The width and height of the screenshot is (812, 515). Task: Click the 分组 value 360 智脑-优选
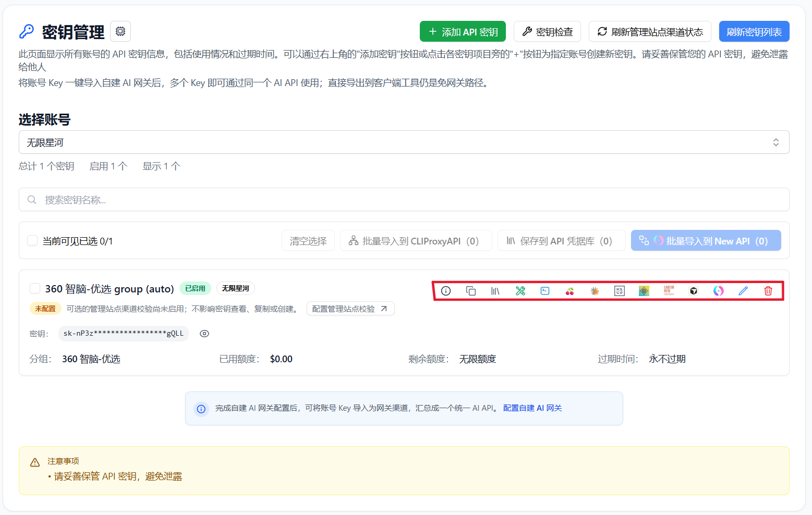tap(91, 359)
